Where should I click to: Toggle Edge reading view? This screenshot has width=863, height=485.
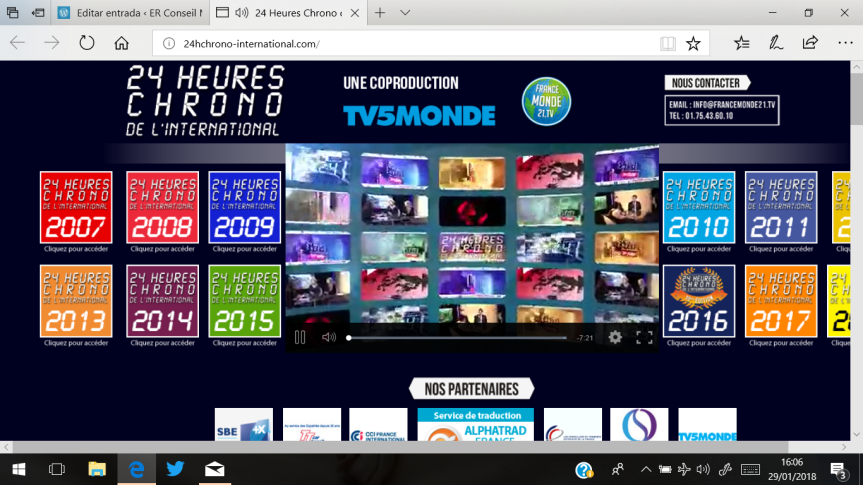(667, 43)
